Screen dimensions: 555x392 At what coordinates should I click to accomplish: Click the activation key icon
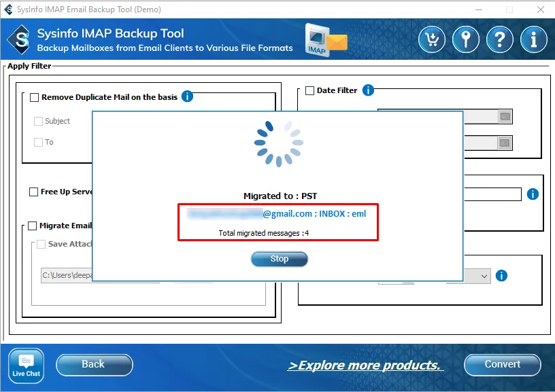click(x=465, y=39)
